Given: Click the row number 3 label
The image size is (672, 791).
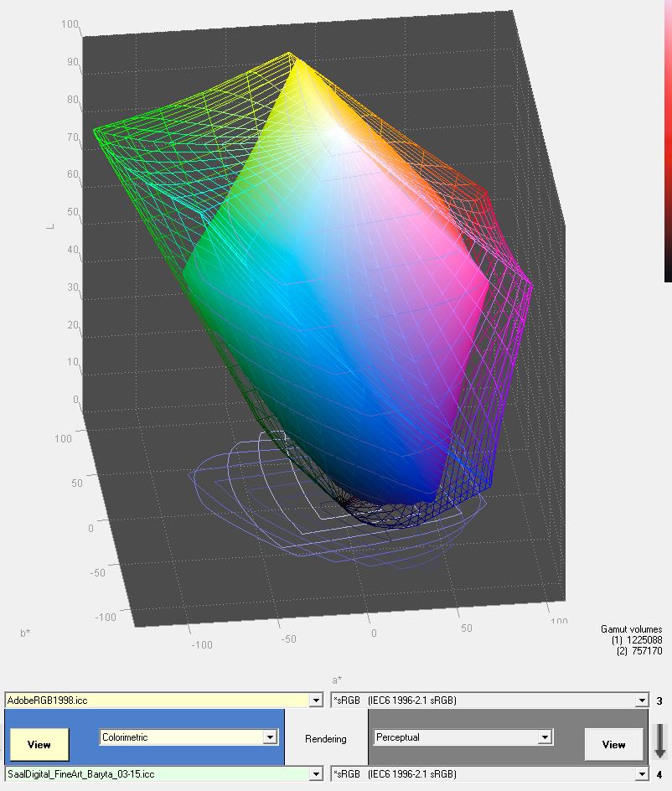Looking at the screenshot, I should click(659, 701).
